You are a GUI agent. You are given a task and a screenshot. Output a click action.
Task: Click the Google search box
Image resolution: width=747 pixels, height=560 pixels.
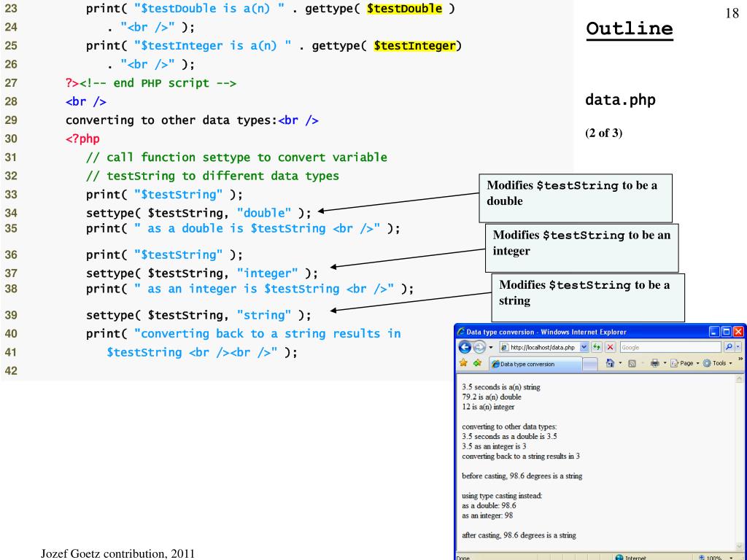(670, 348)
